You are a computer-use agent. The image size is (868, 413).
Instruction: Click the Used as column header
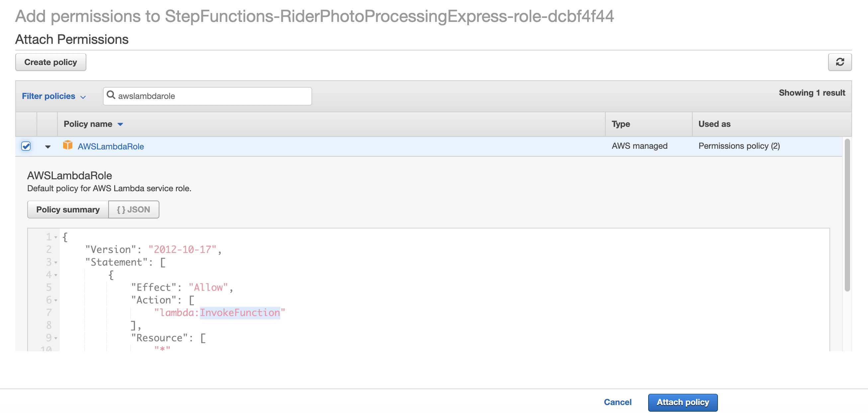[x=714, y=124]
